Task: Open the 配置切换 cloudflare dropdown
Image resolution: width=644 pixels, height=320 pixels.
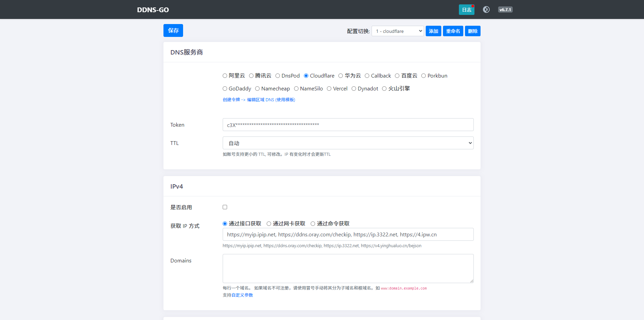Action: point(397,31)
